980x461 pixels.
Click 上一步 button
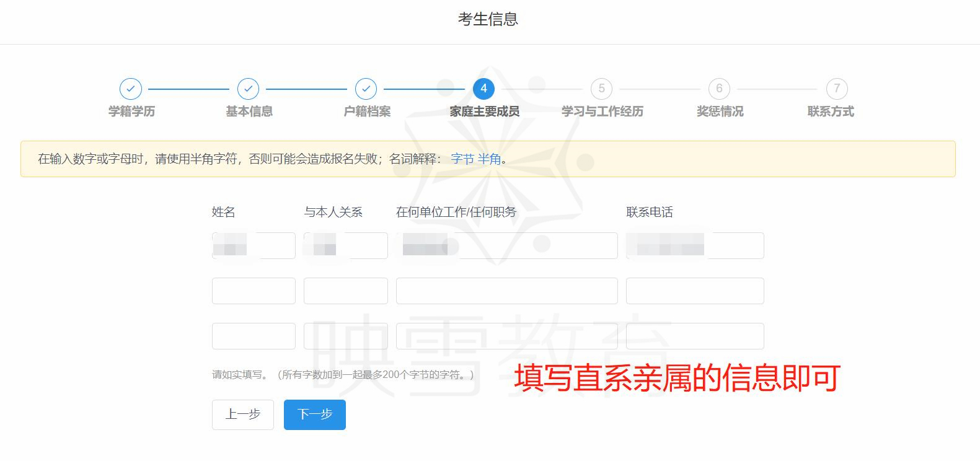tap(243, 415)
